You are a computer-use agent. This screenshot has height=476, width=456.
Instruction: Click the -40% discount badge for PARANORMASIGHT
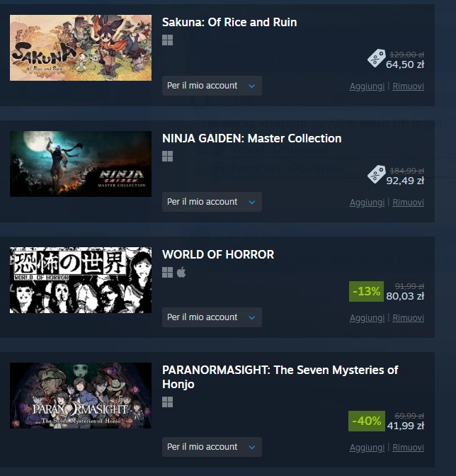[x=367, y=421]
